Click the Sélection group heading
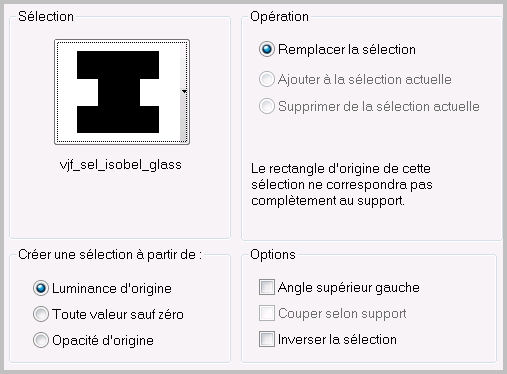Image resolution: width=507 pixels, height=374 pixels. (46, 17)
